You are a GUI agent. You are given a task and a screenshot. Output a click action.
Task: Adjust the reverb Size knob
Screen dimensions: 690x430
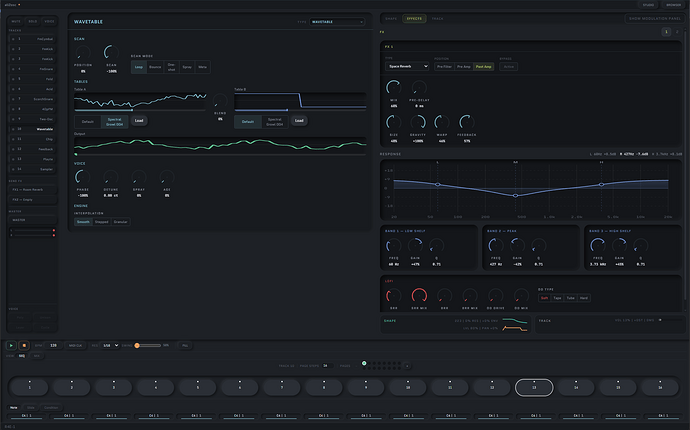tap(393, 122)
